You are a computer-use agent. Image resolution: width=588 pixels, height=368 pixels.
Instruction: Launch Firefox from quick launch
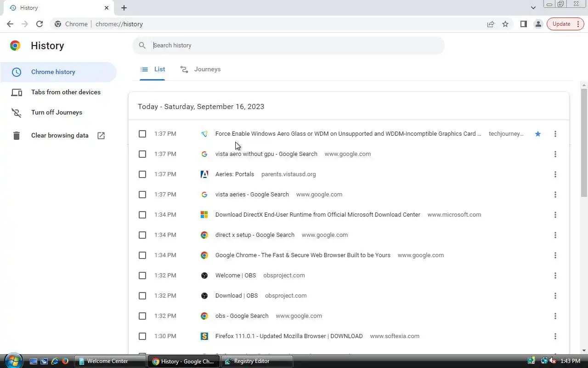click(65, 361)
